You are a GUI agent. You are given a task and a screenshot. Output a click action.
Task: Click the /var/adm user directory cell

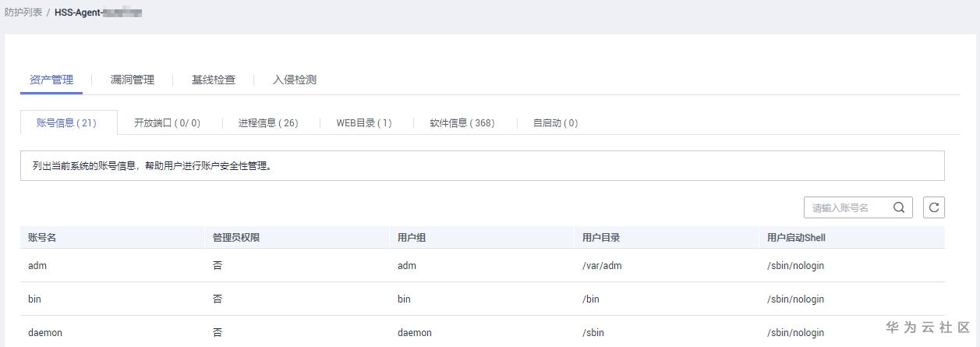pos(602,266)
